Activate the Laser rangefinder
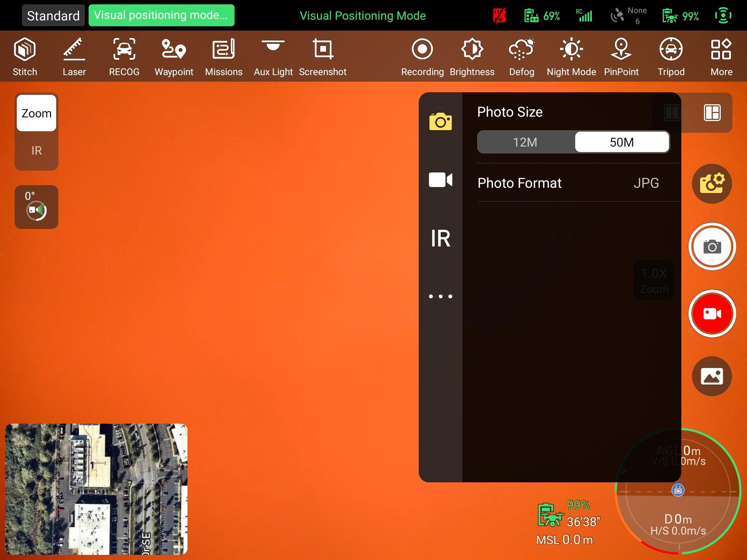The image size is (747, 560). pyautogui.click(x=74, y=57)
